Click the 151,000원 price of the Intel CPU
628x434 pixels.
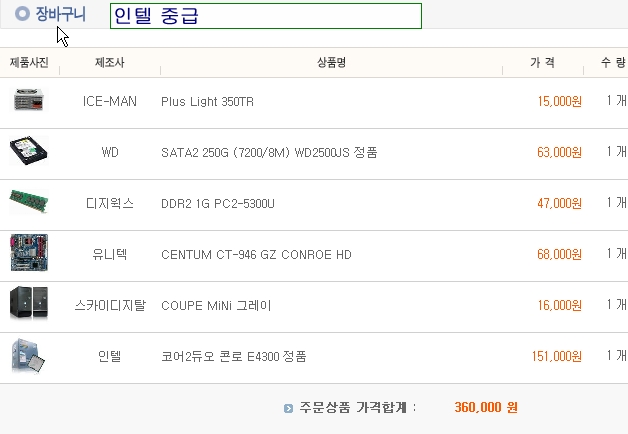coord(557,356)
